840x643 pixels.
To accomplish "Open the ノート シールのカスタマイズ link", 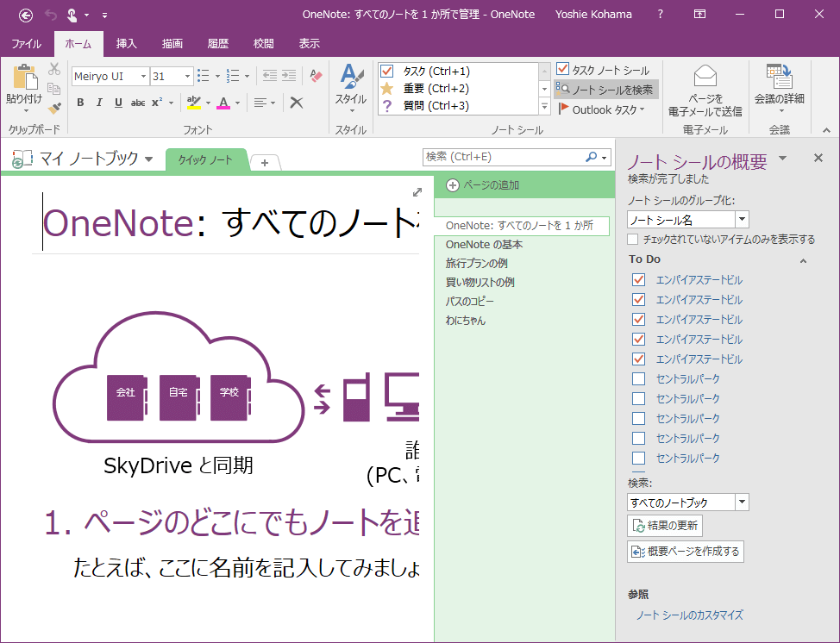I will [689, 615].
